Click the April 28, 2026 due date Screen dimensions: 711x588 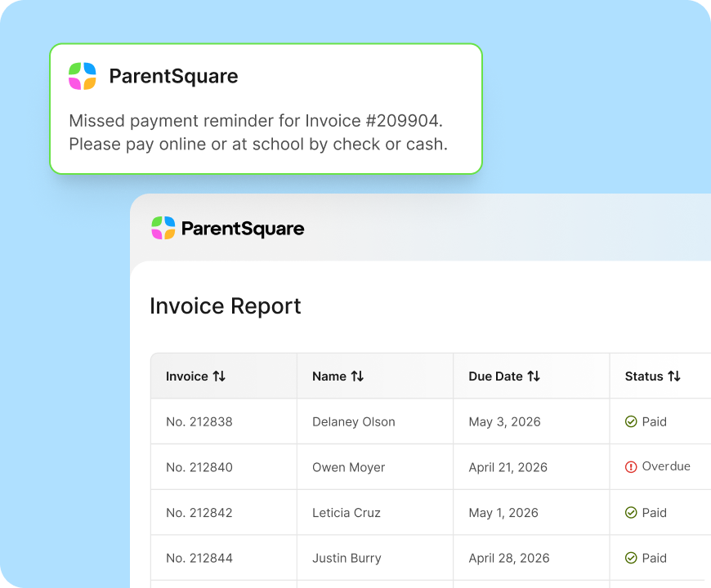(509, 558)
